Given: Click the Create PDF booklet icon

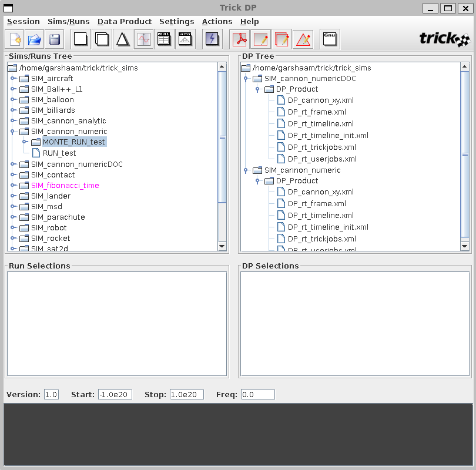Looking at the screenshot, I should coord(240,39).
